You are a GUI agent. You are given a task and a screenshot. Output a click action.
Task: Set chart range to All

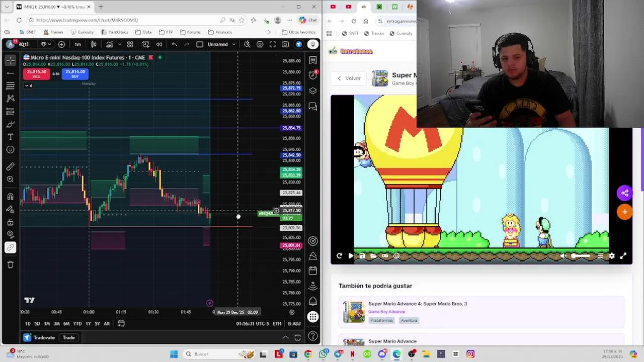click(107, 324)
